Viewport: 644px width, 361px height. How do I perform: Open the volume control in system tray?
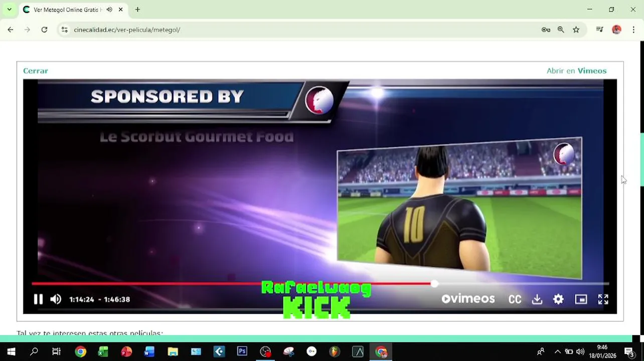click(x=580, y=351)
